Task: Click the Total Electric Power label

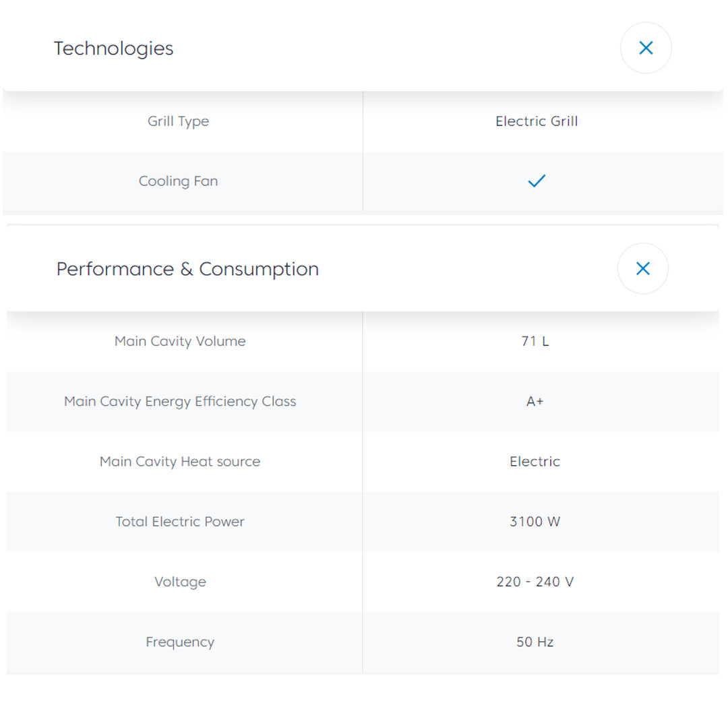Action: [x=180, y=522]
